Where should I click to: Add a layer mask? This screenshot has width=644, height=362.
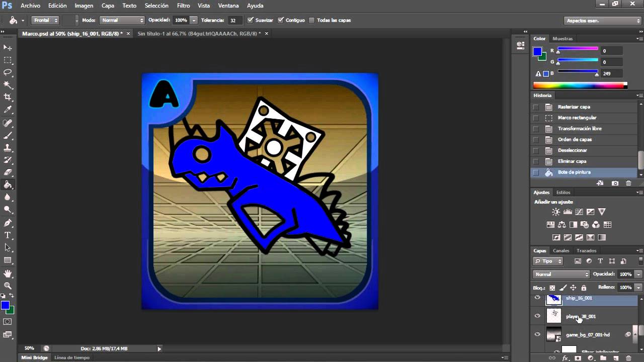tap(578, 358)
